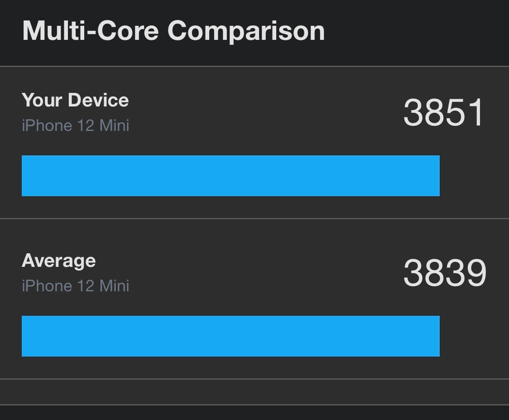
Task: Tap the word 'Comparison' in the title
Action: 246,31
